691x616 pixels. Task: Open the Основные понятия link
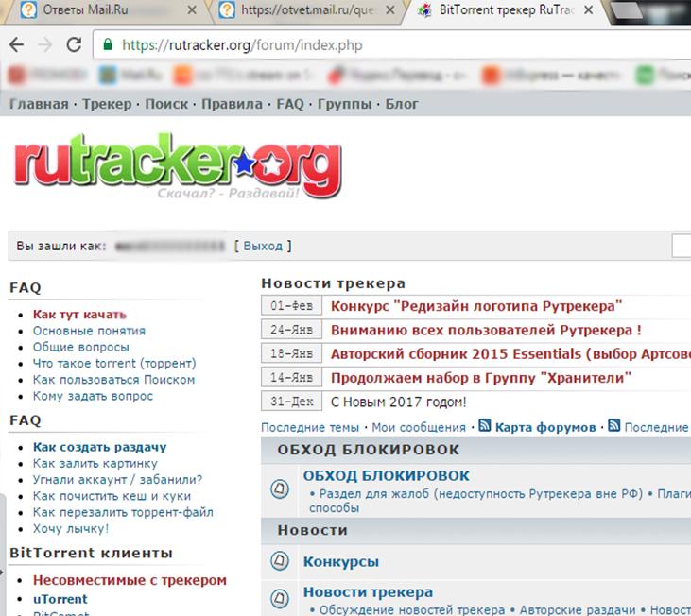tap(89, 331)
